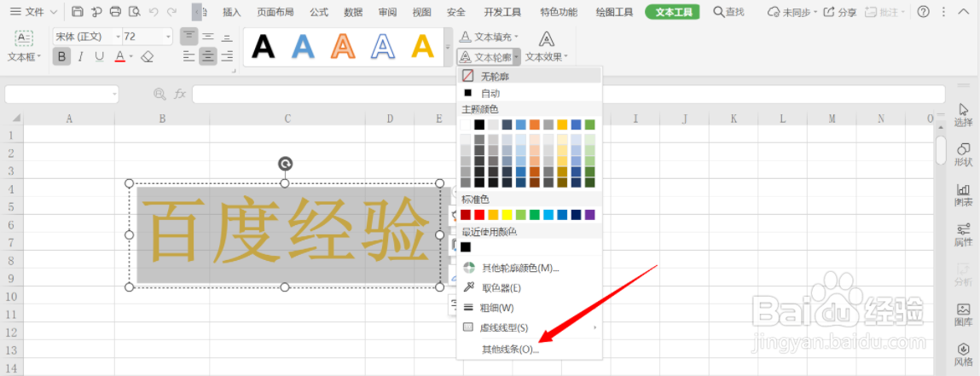Click 其他线条(O)... menu entry
This screenshot has height=376, width=980.
(530, 350)
